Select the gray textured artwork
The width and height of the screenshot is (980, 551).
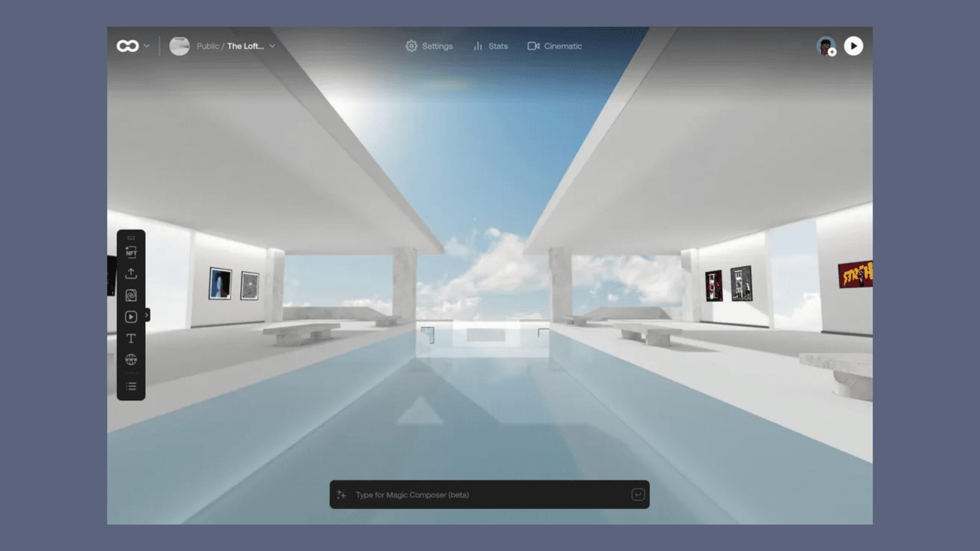tap(250, 285)
